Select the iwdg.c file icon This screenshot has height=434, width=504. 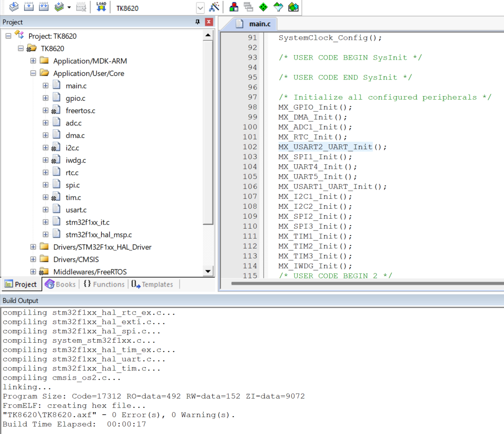click(56, 160)
